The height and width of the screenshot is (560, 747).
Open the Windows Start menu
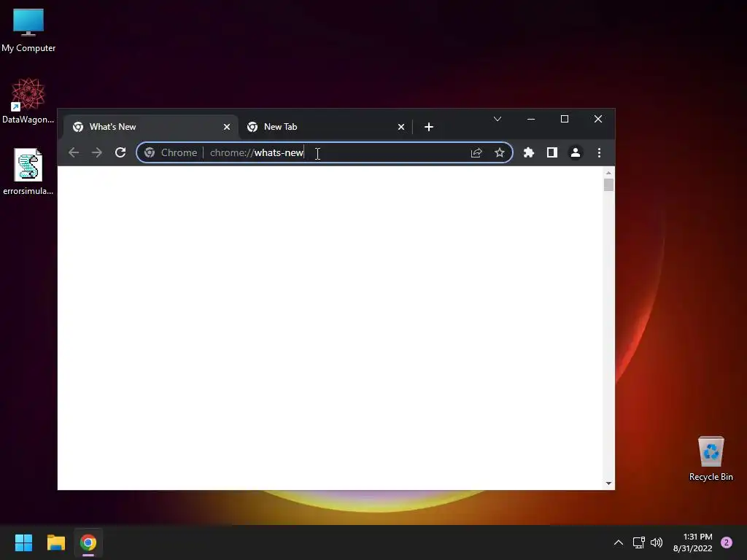click(x=23, y=542)
